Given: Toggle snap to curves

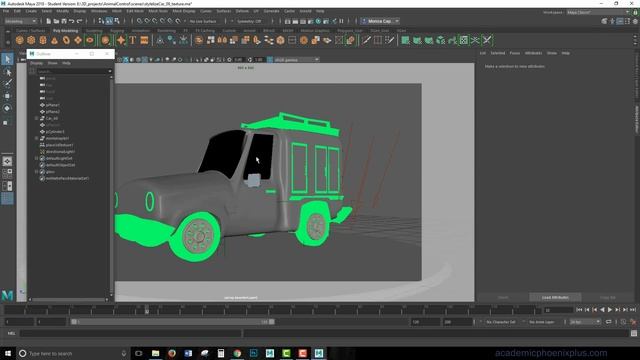Looking at the screenshot, I should (x=147, y=21).
